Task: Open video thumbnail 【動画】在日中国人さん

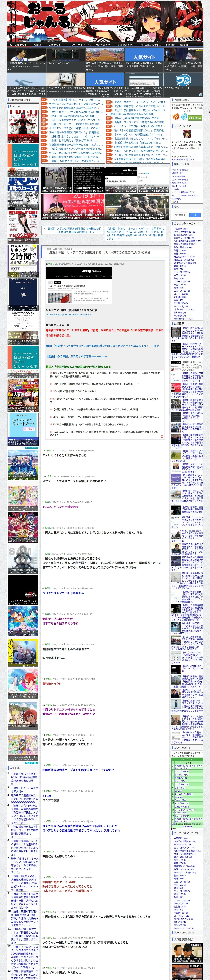Action: click(56, 181)
